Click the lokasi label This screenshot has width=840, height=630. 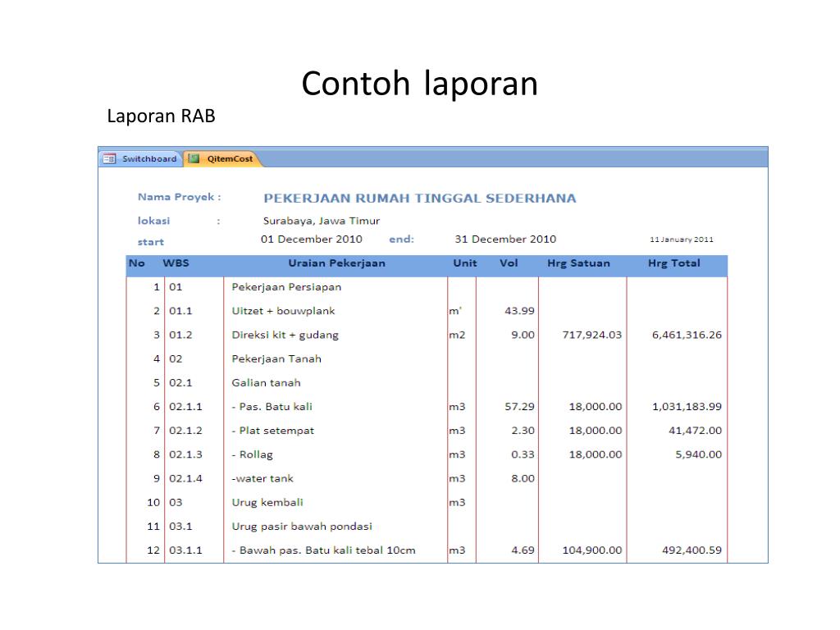point(153,221)
